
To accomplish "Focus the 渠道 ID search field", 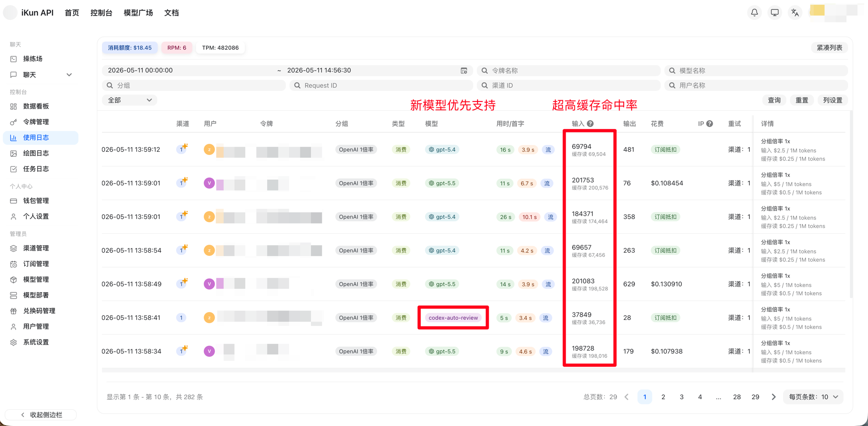I will coord(569,85).
